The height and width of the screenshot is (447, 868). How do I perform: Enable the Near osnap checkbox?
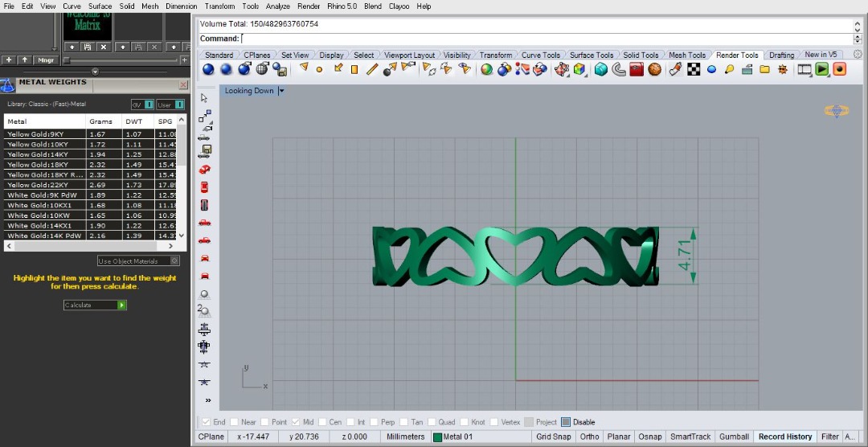pos(235,422)
